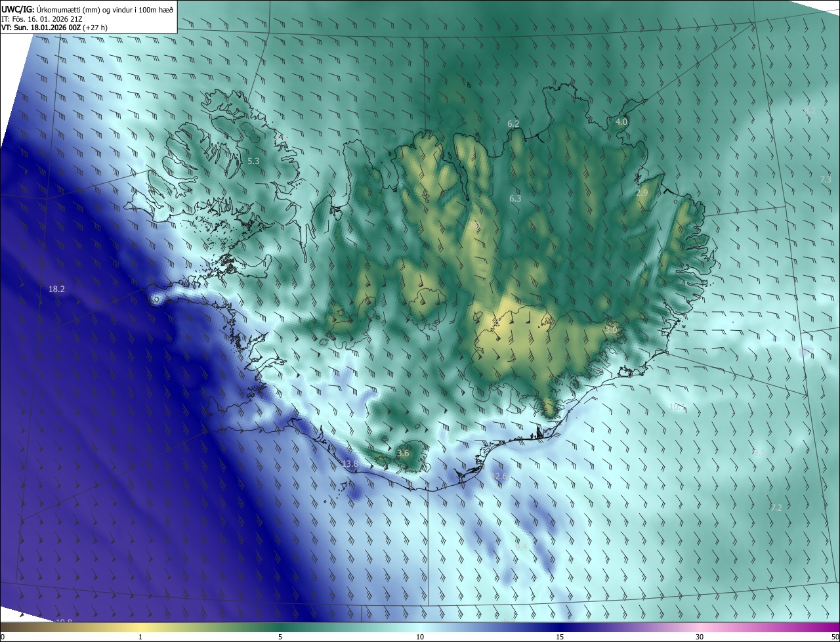The width and height of the screenshot is (840, 642).
Task: Click the 6.3 value in north Iceland
Action: [515, 198]
